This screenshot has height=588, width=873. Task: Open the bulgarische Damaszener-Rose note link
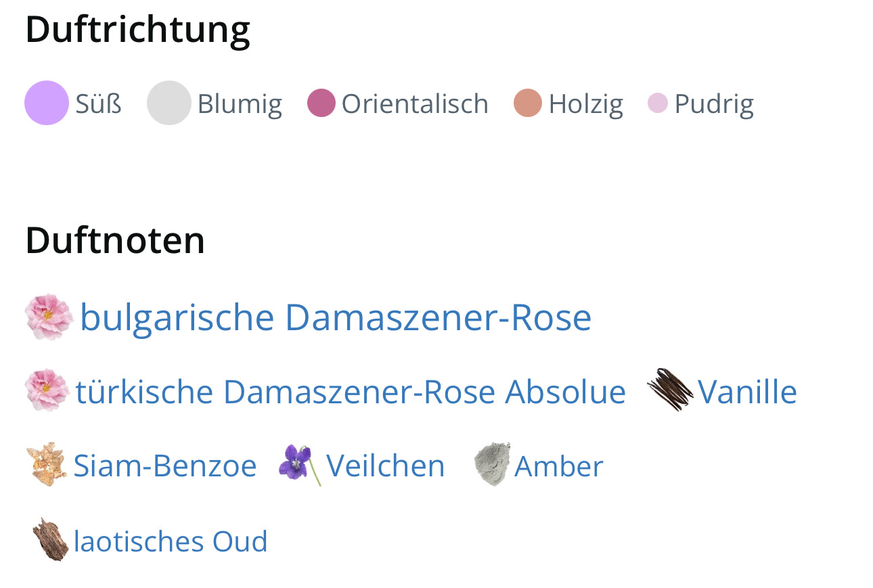coord(336,317)
